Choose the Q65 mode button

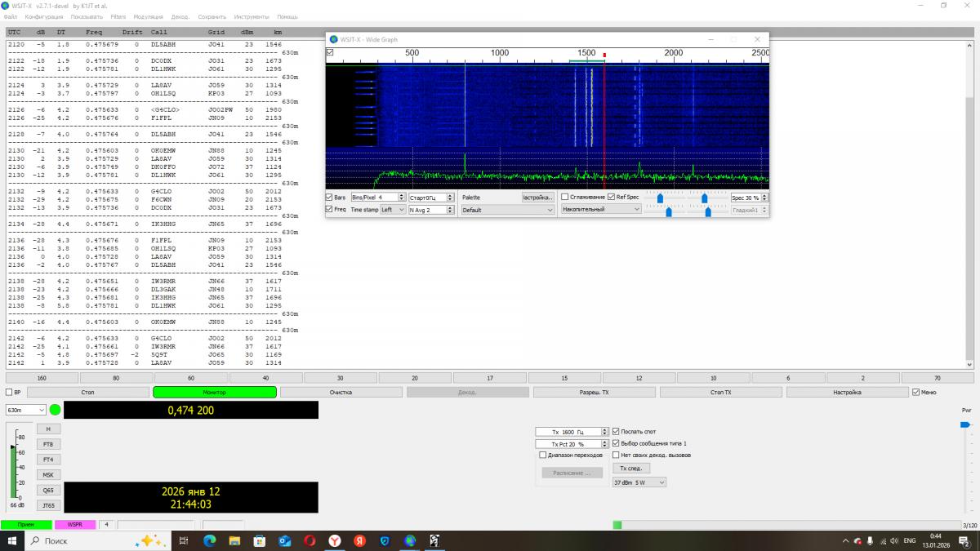coord(48,490)
